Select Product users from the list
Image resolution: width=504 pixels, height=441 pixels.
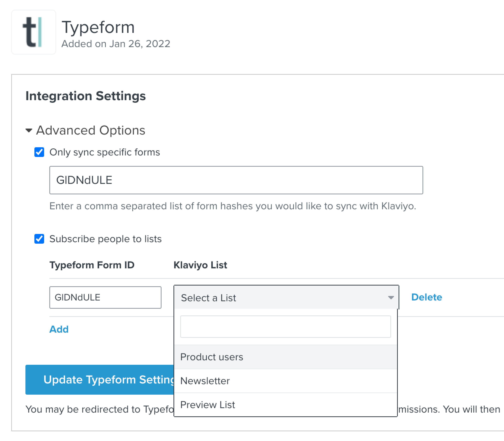286,357
